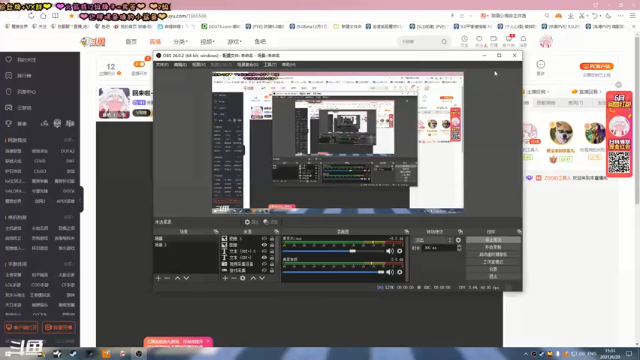Toggle visibility eye of the first source

tap(264, 238)
